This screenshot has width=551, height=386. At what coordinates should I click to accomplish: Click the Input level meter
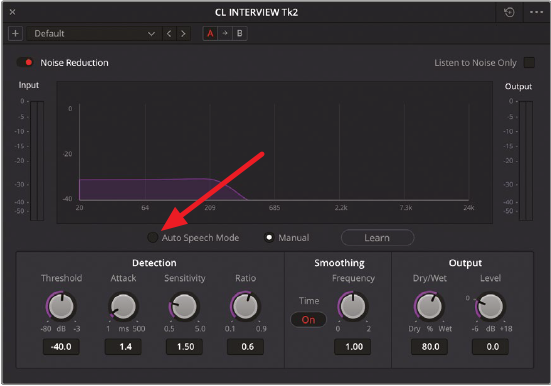tap(37, 161)
